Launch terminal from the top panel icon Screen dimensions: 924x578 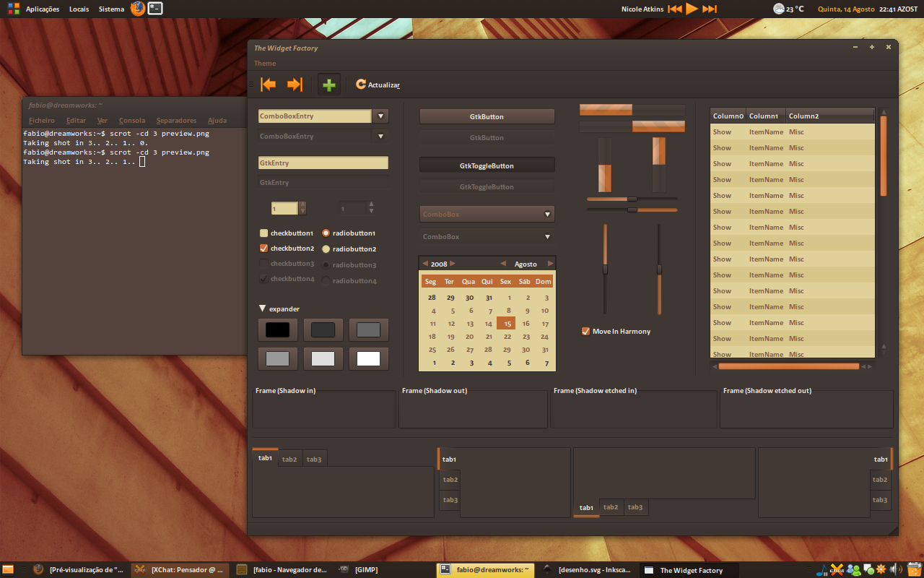[155, 9]
